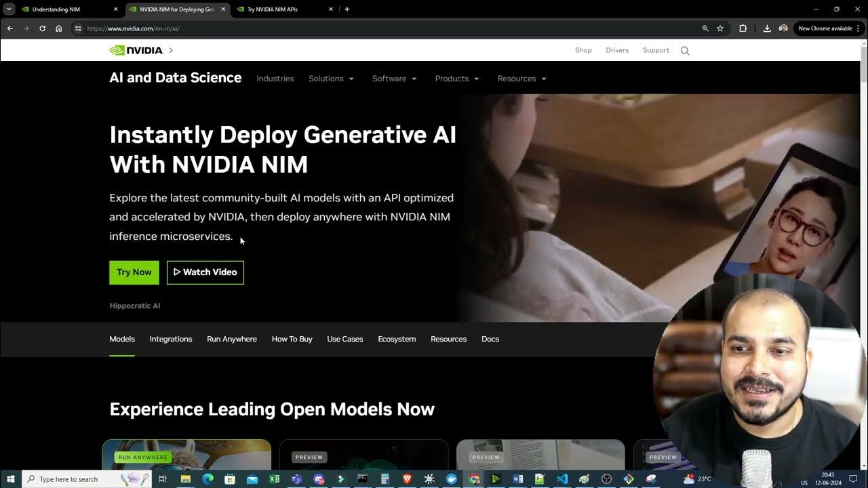Screen dimensions: 868x488
Task: Expand the Resources dropdown in top nav
Action: pyautogui.click(x=521, y=79)
